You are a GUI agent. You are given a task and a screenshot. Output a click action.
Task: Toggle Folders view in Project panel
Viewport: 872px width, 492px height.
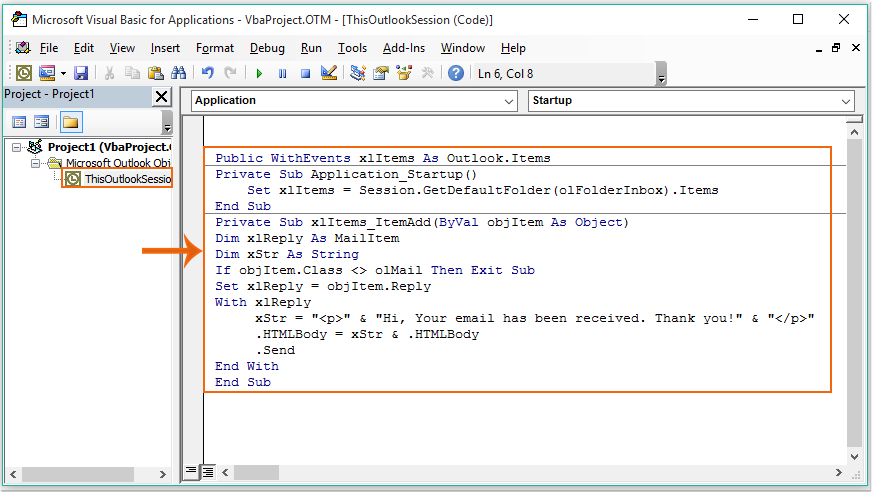point(70,122)
